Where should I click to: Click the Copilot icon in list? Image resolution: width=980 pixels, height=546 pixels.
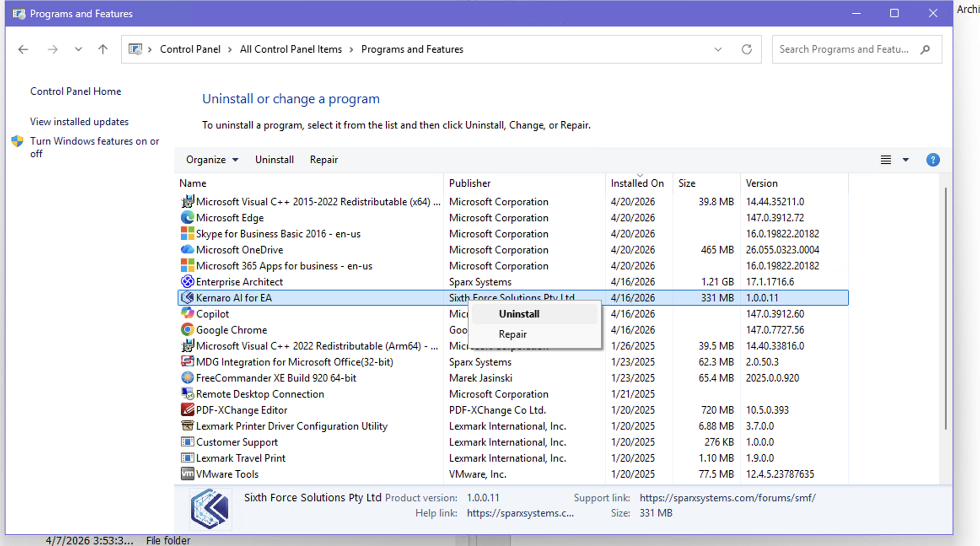[x=188, y=314]
